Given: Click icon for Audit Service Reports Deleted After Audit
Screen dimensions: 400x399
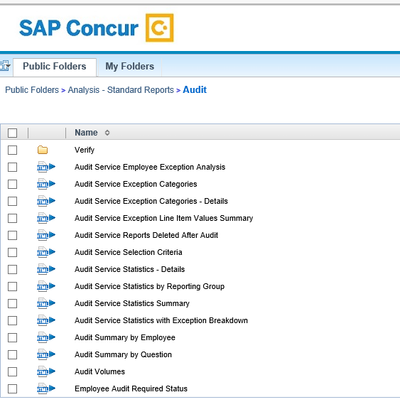Looking at the screenshot, I should [46, 235].
